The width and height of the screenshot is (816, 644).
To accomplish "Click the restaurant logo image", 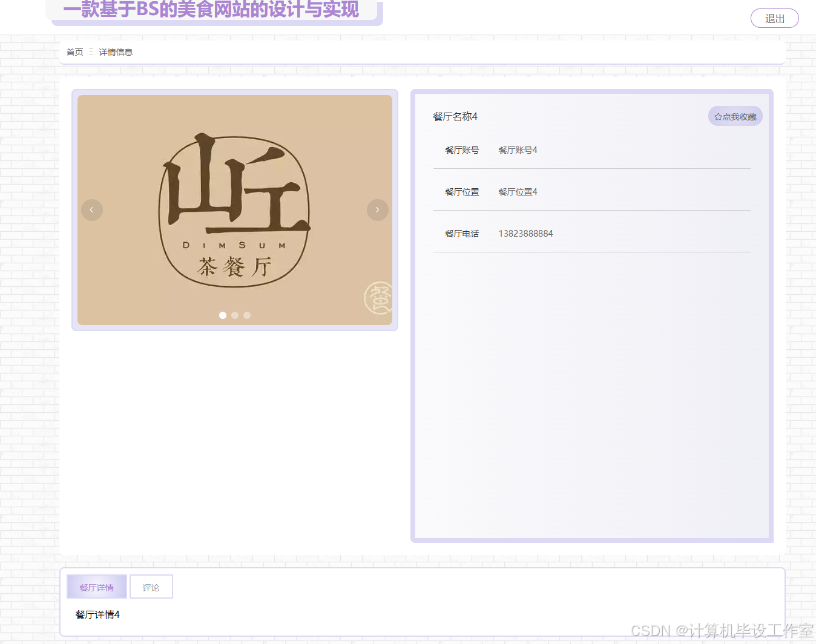I will tap(235, 210).
